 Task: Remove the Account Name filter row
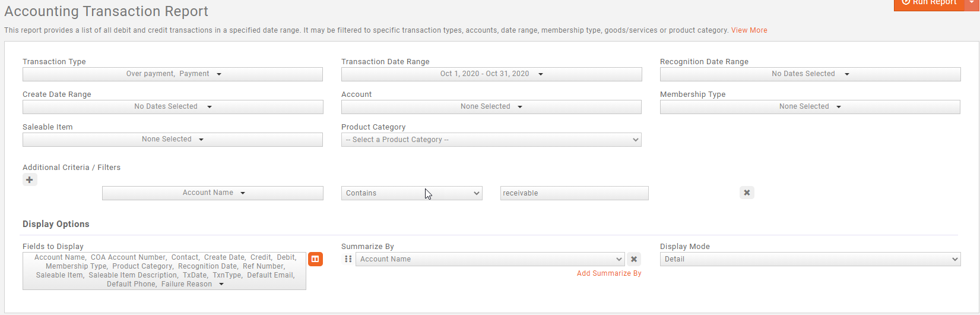(747, 193)
